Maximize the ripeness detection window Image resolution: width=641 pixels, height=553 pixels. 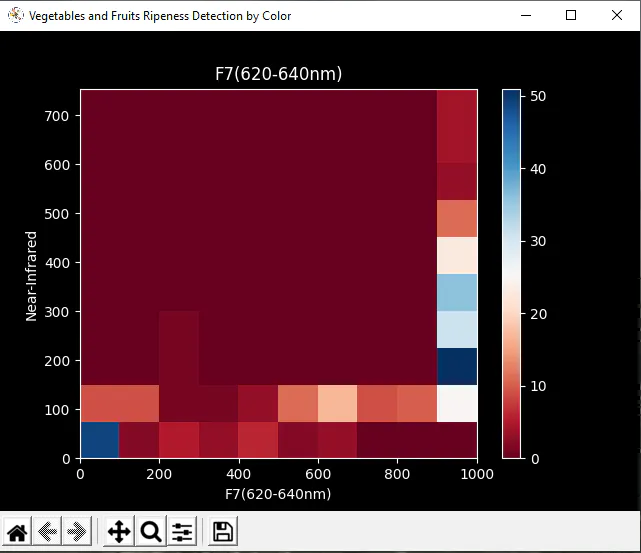pyautogui.click(x=571, y=16)
